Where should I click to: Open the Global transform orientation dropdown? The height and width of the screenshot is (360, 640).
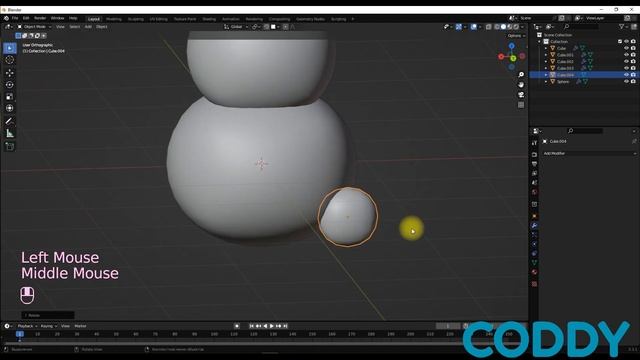point(236,27)
